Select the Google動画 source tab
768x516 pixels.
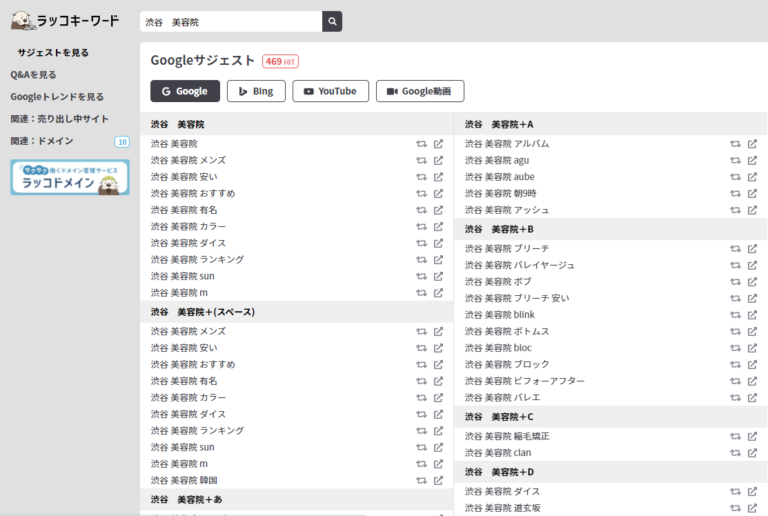tap(420, 91)
